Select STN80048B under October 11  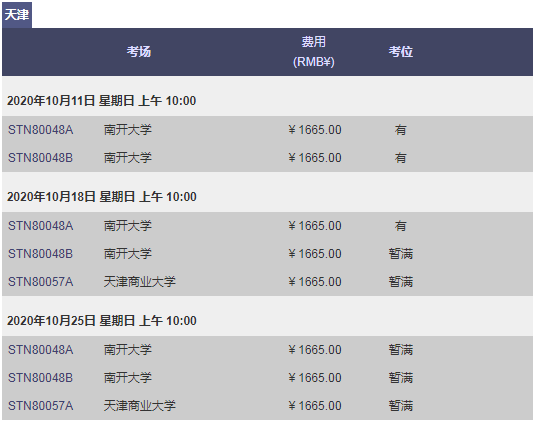[40, 158]
